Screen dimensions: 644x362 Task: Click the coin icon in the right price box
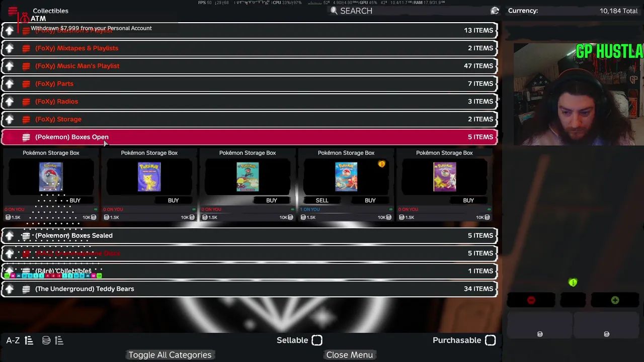tap(606, 334)
